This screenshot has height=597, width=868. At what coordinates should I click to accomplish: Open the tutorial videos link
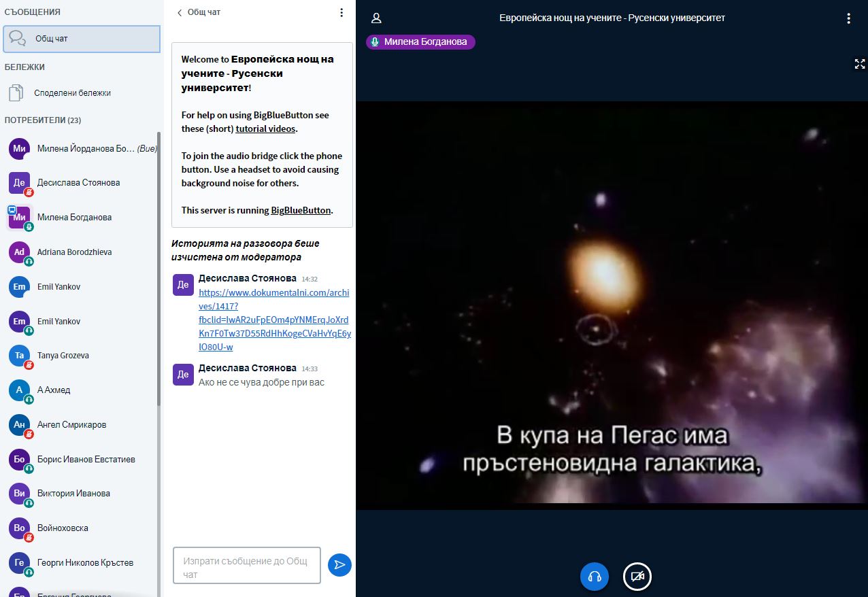(x=265, y=129)
